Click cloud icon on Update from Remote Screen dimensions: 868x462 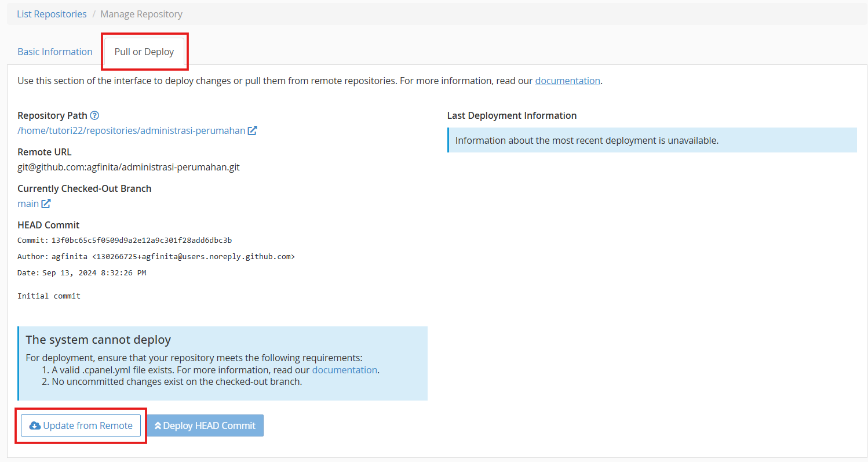click(x=36, y=425)
